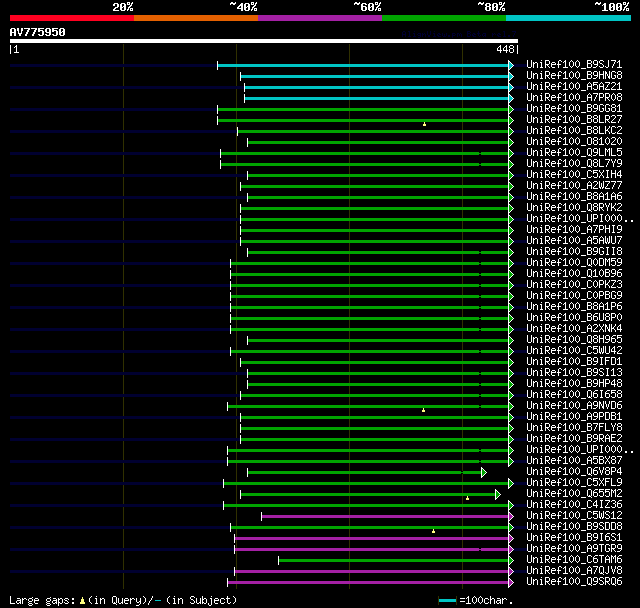Select the UniRef100_C5WU42 hit
Viewport: 640px width, 608px height.
574,351
